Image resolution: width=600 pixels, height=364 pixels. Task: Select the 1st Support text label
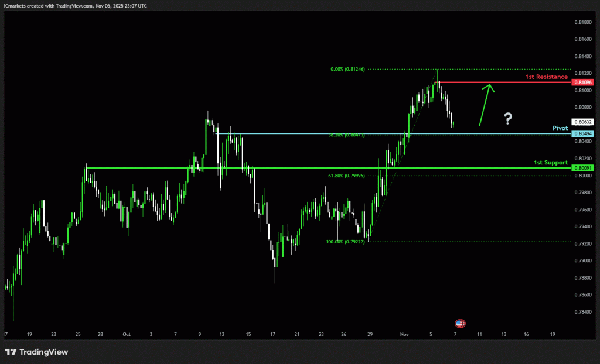550,162
